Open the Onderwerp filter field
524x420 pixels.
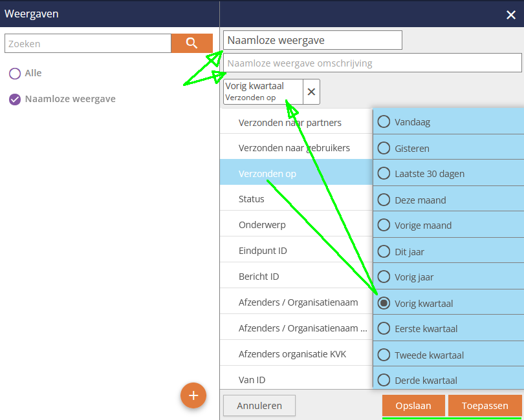pos(262,225)
